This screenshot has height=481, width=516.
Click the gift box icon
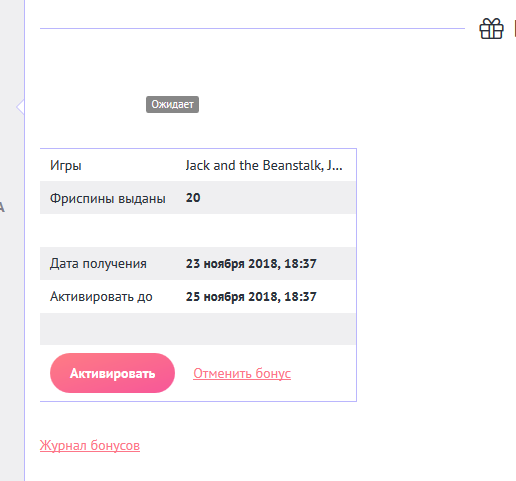(x=491, y=29)
